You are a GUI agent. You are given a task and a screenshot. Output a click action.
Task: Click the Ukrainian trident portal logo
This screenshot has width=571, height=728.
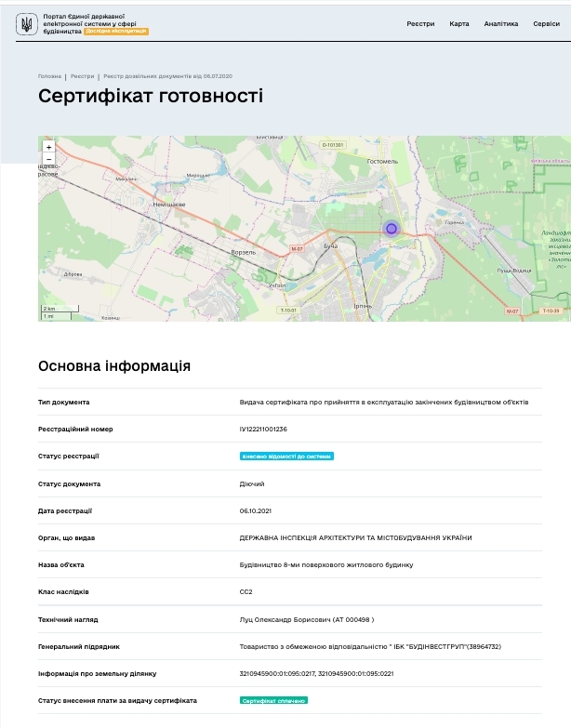26,23
